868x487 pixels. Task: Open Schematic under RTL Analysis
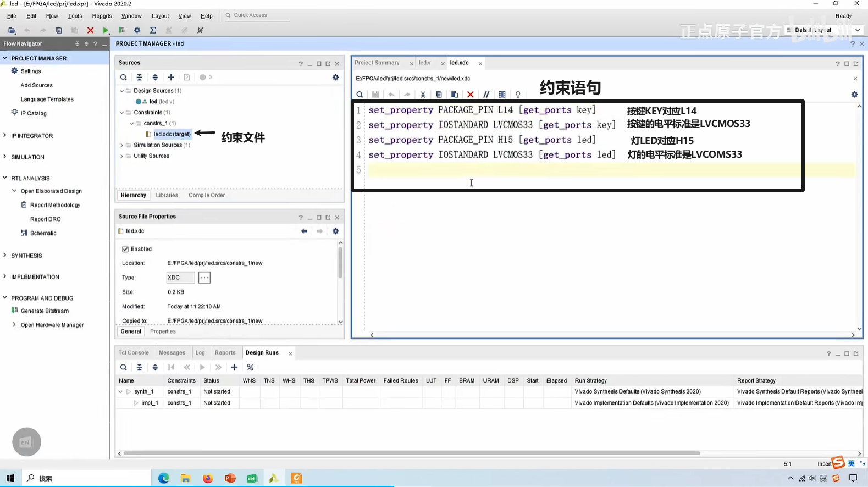coord(43,233)
